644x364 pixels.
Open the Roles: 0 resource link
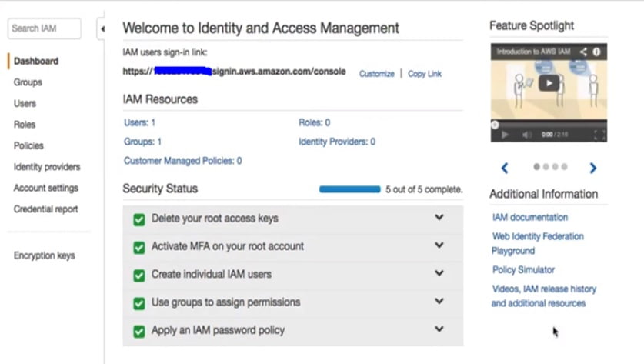[x=314, y=122]
